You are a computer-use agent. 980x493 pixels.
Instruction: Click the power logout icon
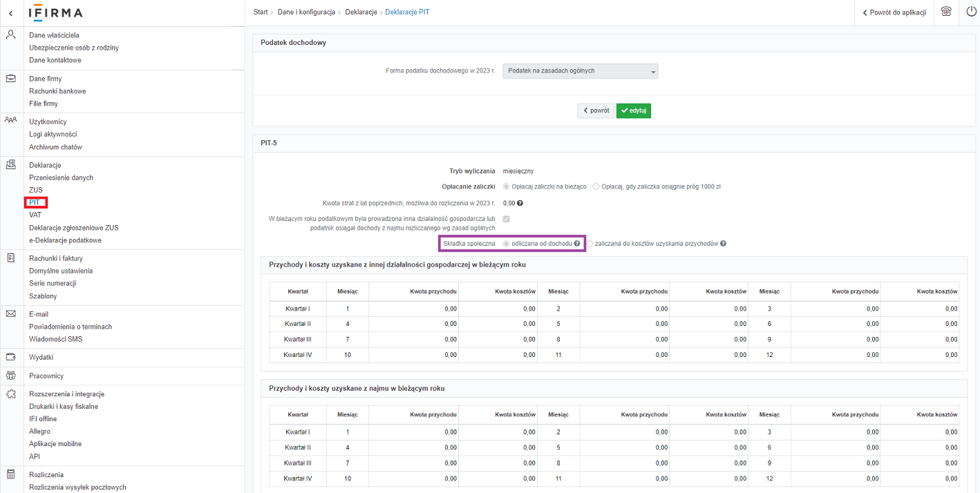pyautogui.click(x=971, y=12)
